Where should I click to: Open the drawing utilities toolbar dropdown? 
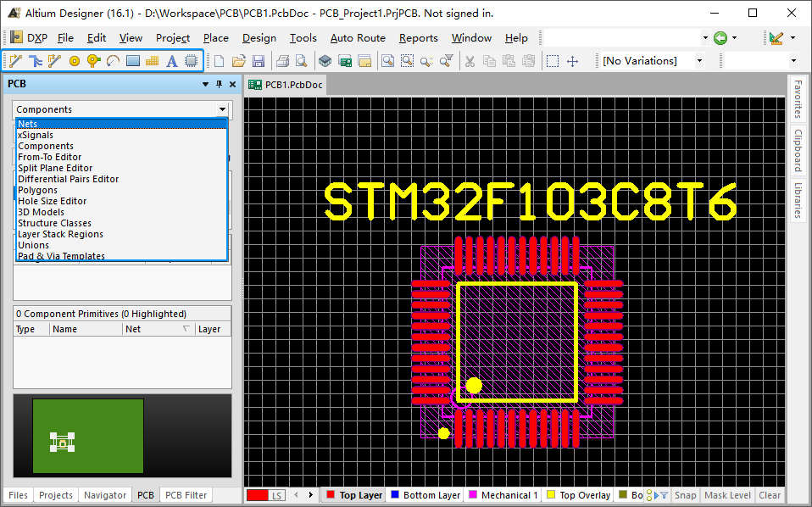[x=793, y=38]
